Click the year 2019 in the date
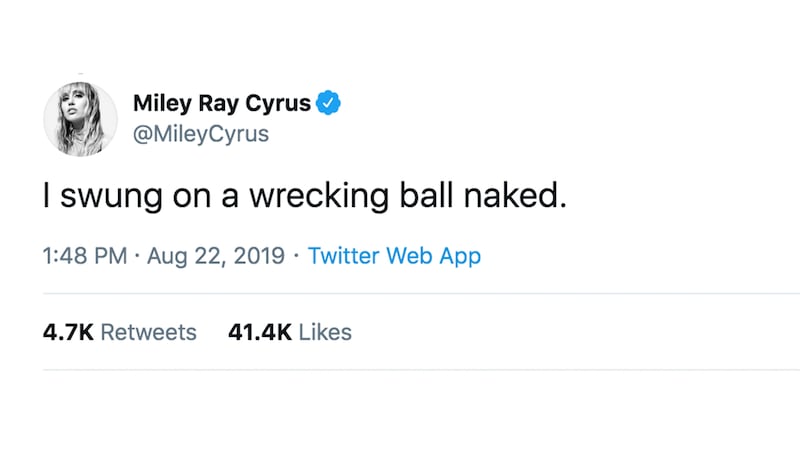The height and width of the screenshot is (450, 800). [x=260, y=255]
